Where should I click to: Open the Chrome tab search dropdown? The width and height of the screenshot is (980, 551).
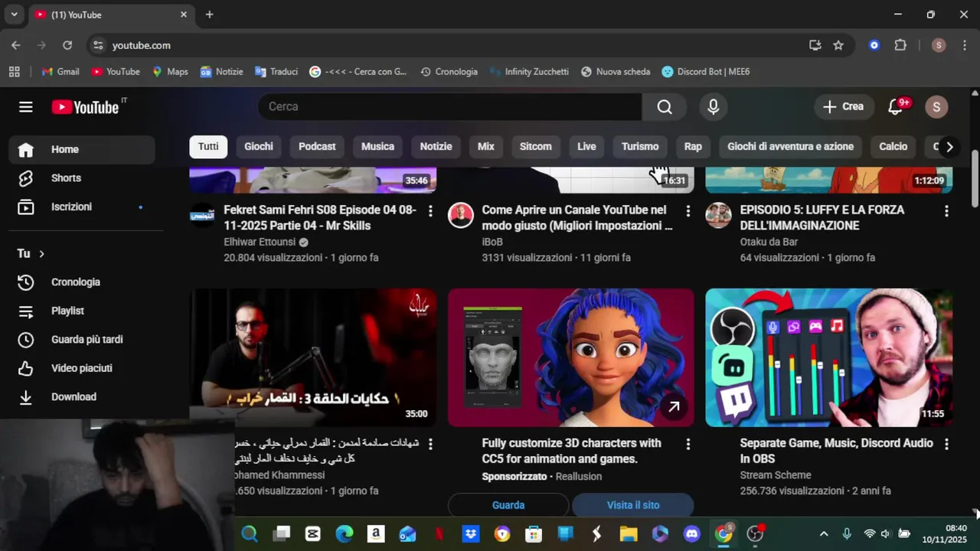tap(14, 15)
